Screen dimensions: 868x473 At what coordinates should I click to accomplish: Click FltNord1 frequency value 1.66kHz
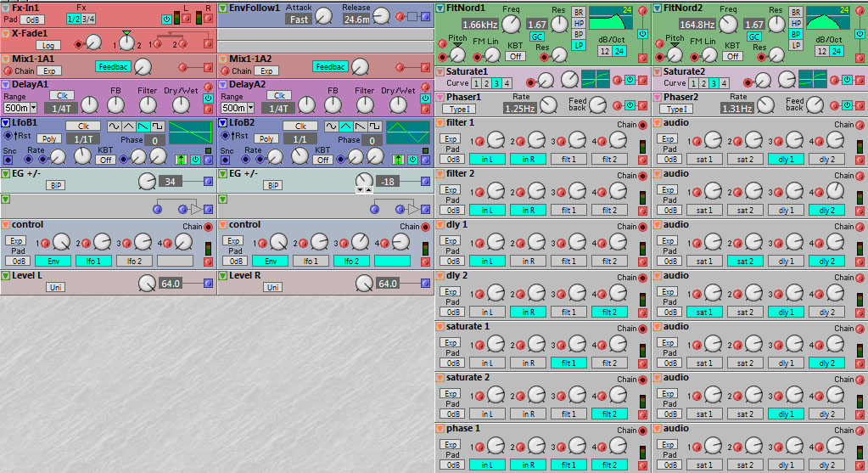480,25
